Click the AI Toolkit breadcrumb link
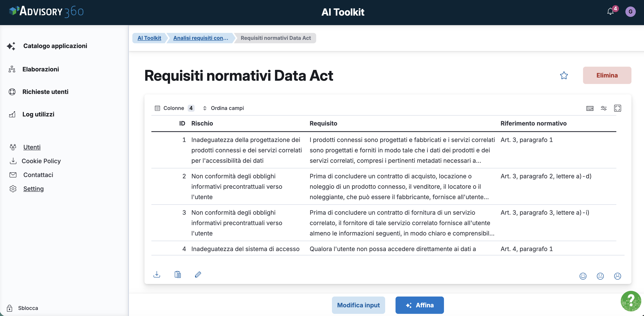The height and width of the screenshot is (316, 644). (149, 38)
